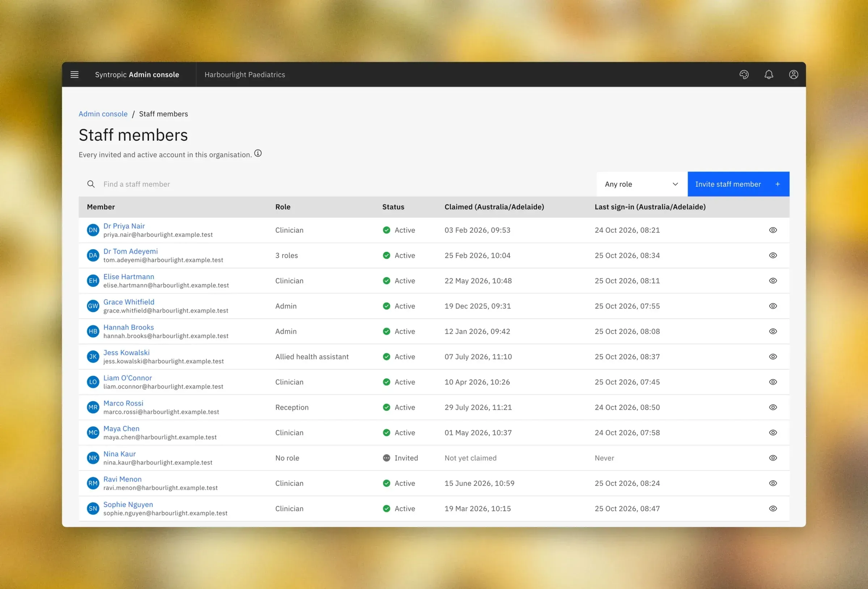Image resolution: width=868 pixels, height=589 pixels.
Task: Expand the Any role filter dropdown
Action: [642, 184]
